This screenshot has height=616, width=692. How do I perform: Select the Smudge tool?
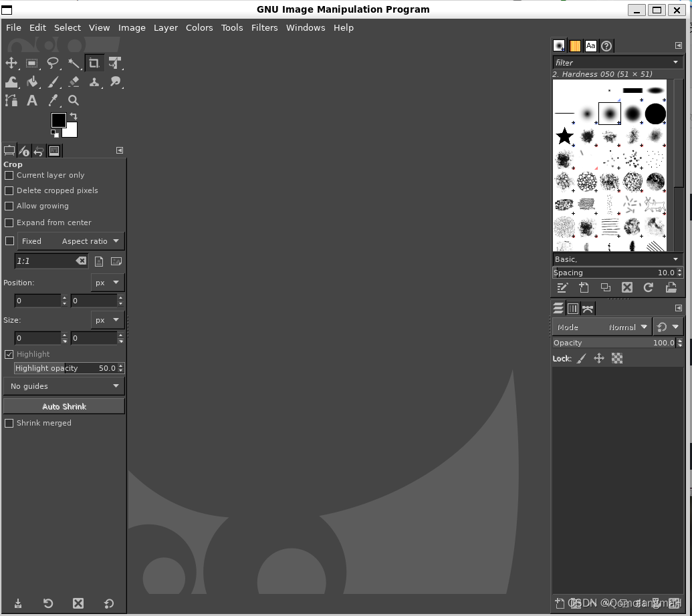pyautogui.click(x=115, y=82)
